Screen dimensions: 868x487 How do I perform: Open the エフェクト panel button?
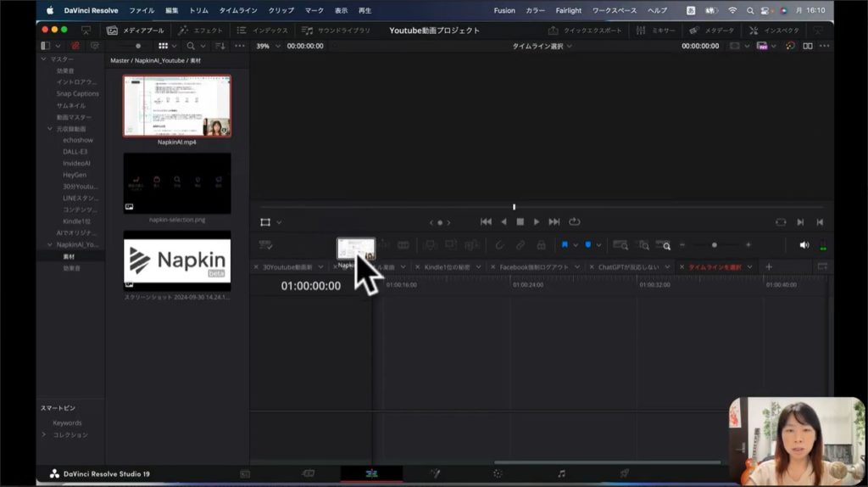201,31
